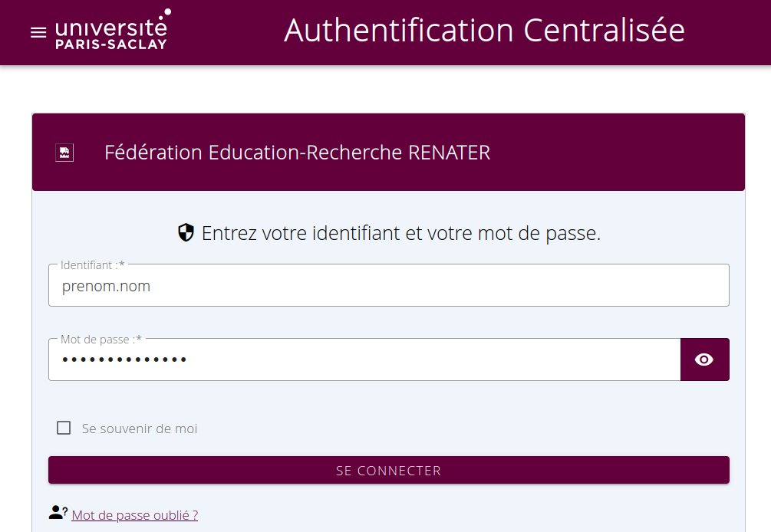Click the shield security icon

[186, 233]
